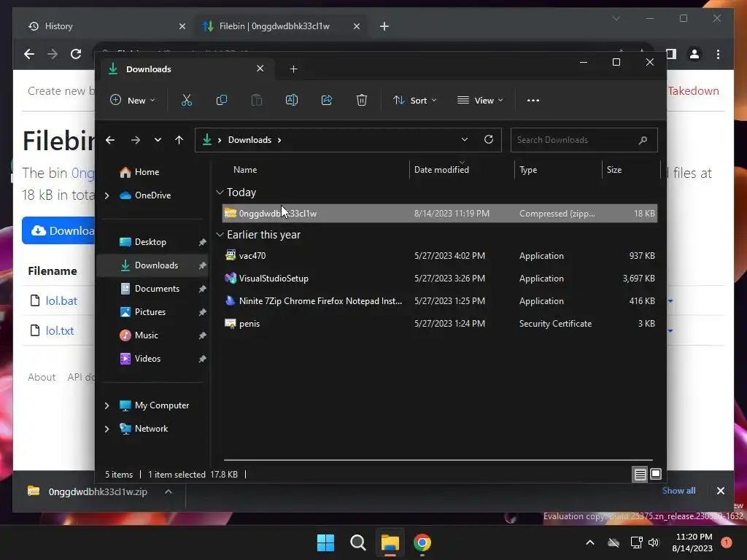Open download item options chevron in Chrome shelf
Image resolution: width=747 pixels, height=560 pixels.
tap(169, 492)
